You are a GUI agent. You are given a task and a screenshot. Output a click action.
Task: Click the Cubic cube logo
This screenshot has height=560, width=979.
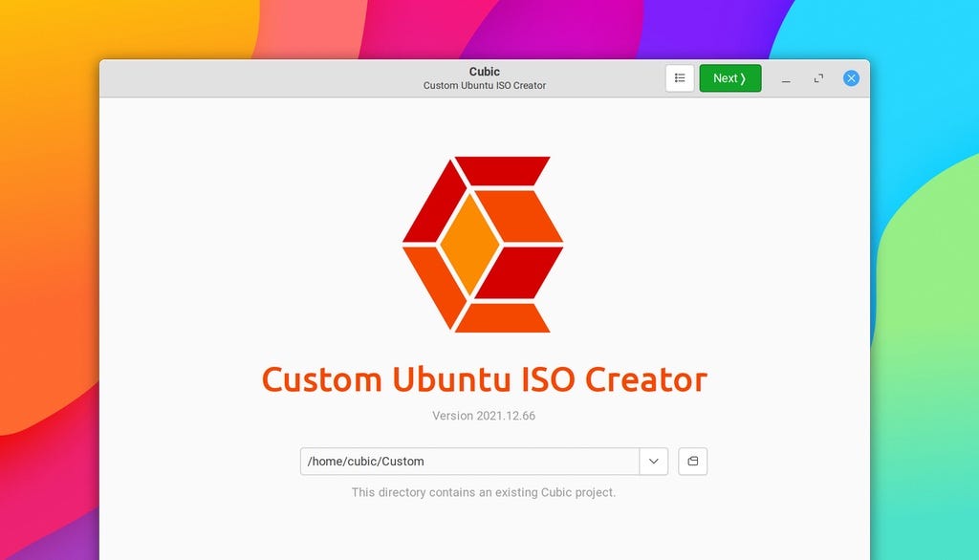(483, 244)
